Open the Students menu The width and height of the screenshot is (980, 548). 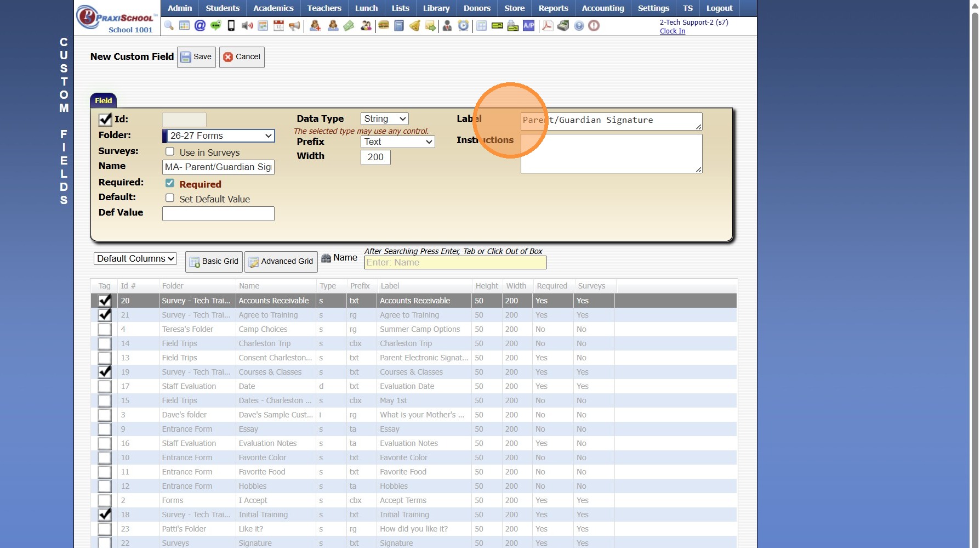point(223,8)
